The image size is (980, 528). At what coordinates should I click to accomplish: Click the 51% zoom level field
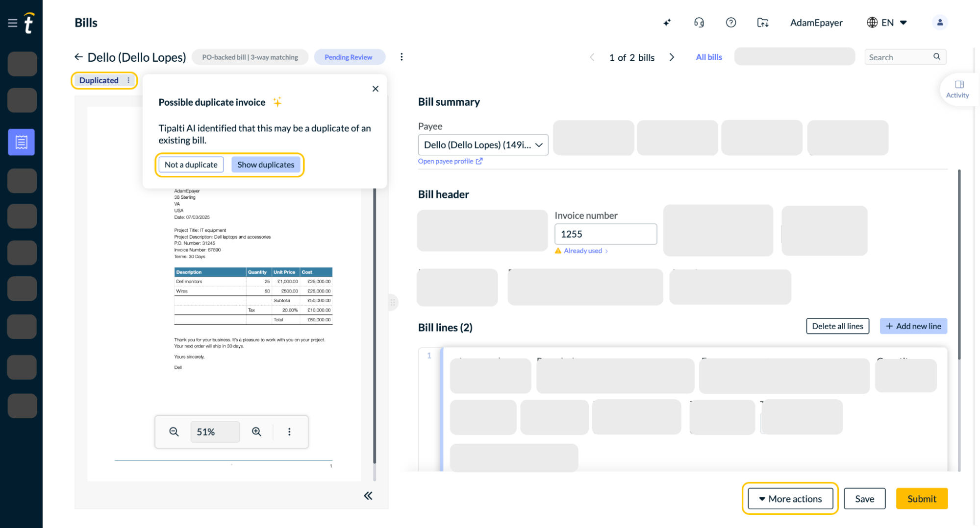click(215, 432)
